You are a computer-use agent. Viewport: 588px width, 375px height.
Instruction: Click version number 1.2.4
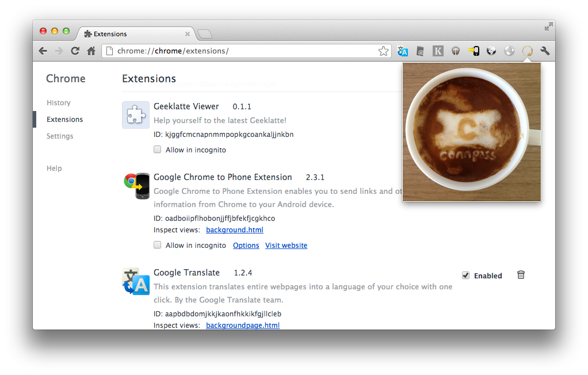243,273
